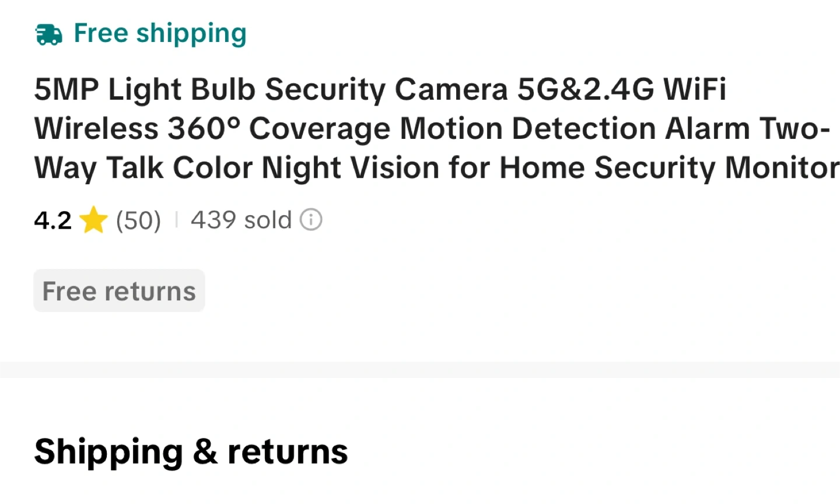Click the title line starting "Way Talk Color"
Viewport: 840px width, 504px height.
coord(436,168)
